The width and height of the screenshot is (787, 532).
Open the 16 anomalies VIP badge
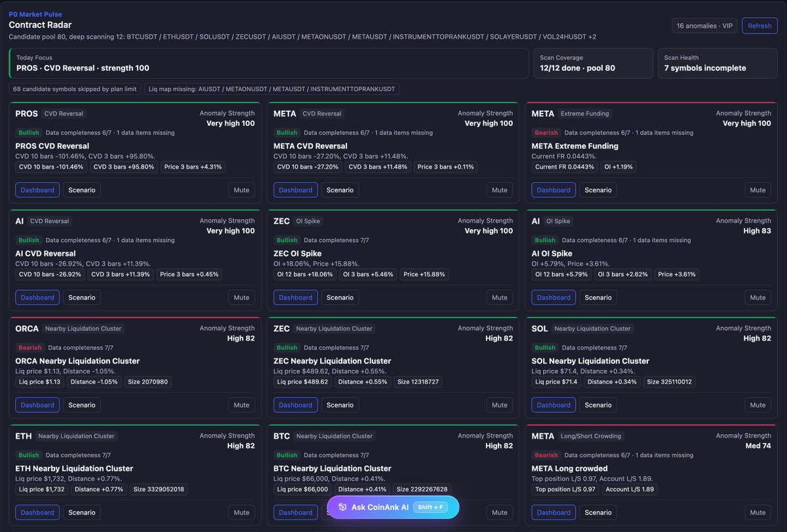pyautogui.click(x=705, y=26)
